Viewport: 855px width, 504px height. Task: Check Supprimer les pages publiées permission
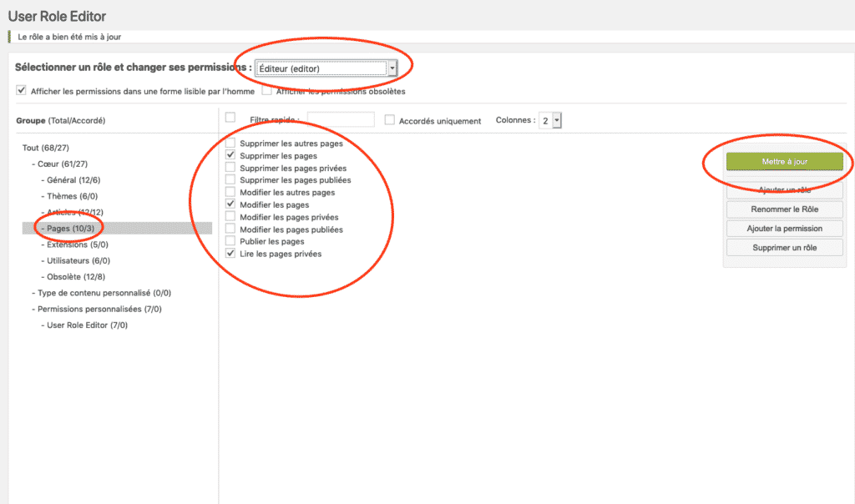230,179
